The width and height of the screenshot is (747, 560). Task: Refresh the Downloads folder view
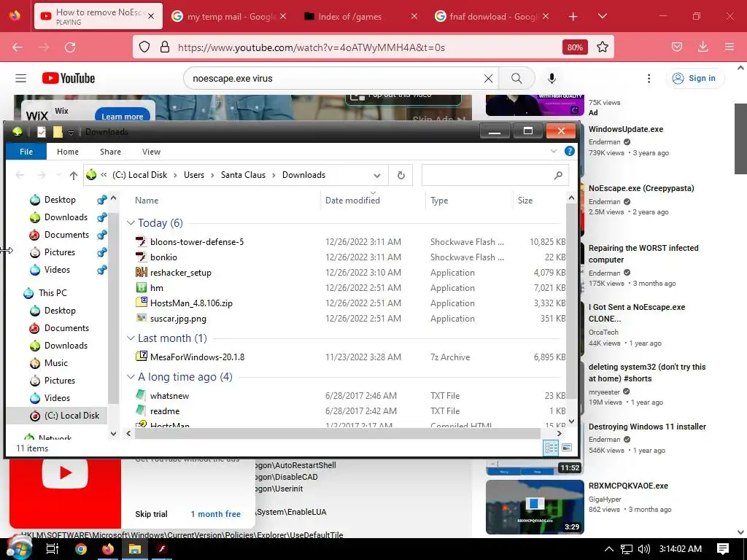pos(401,175)
